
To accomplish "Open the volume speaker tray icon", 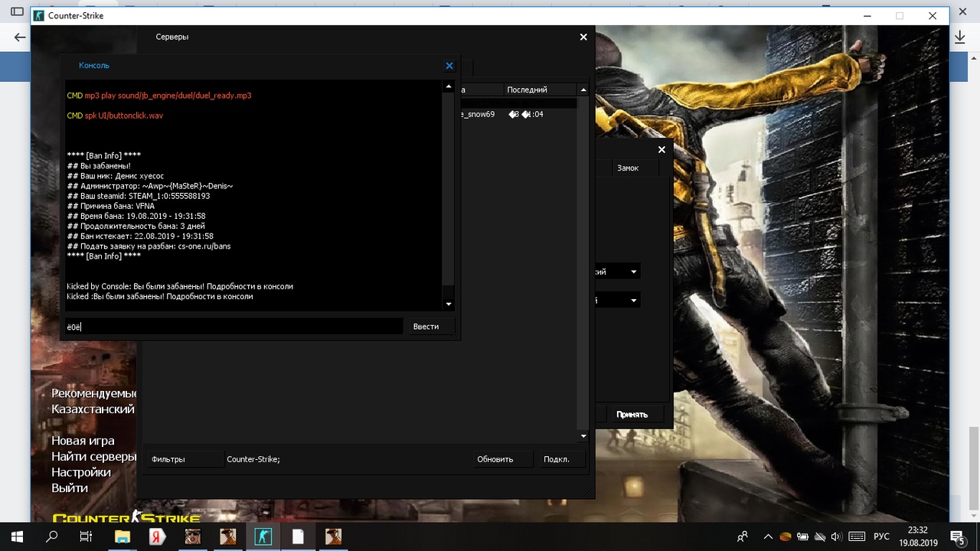I will click(x=836, y=536).
